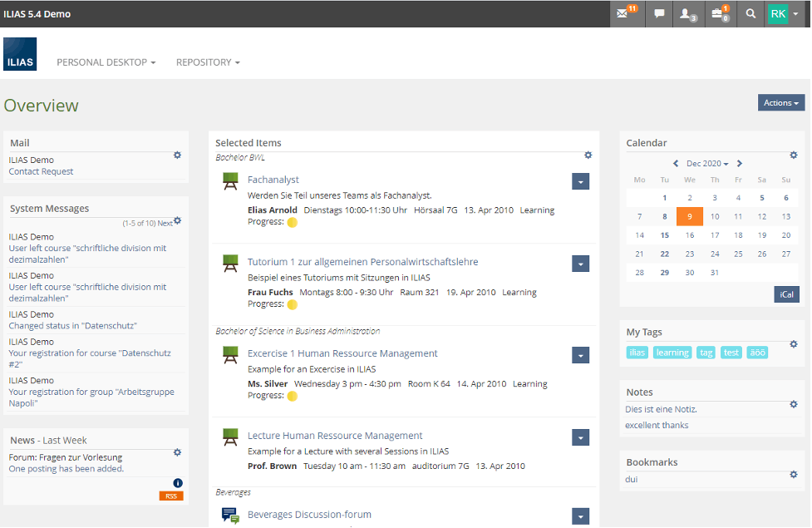
Task: Open One posting has been added link
Action: point(66,468)
